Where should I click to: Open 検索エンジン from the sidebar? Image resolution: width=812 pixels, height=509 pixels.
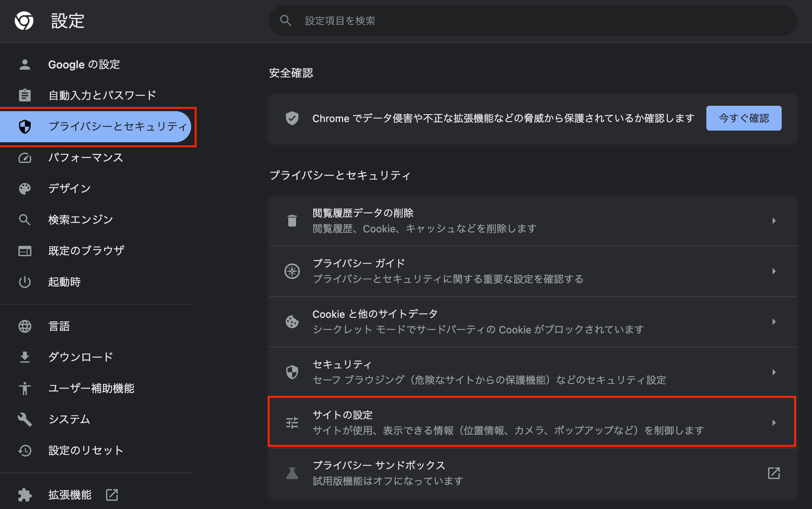coord(80,219)
